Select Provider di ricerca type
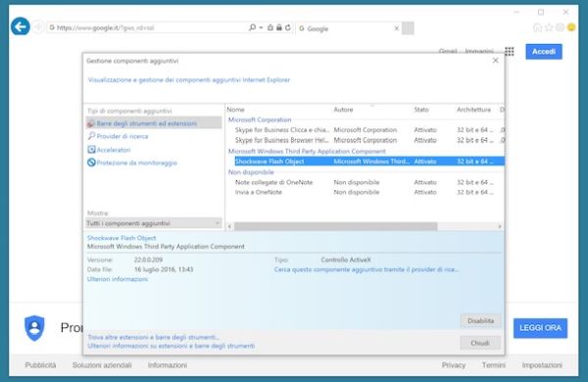 [x=122, y=136]
